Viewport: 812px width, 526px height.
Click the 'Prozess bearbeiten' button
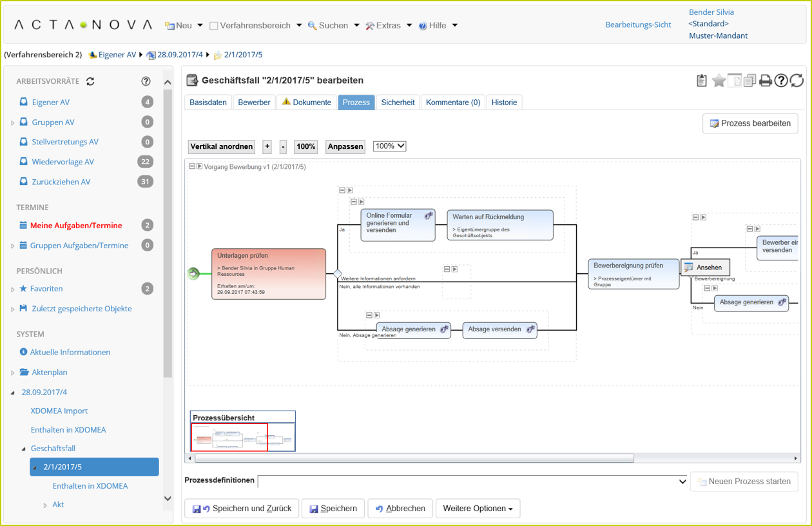749,123
